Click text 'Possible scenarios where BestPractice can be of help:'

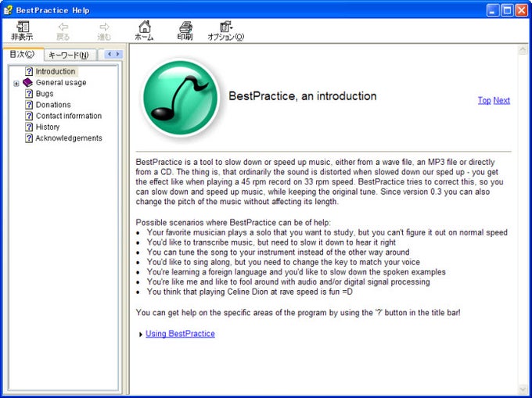click(233, 223)
